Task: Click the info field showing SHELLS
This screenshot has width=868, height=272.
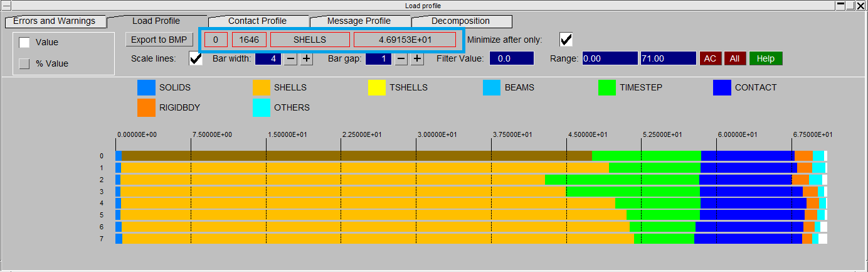Action: 310,40
